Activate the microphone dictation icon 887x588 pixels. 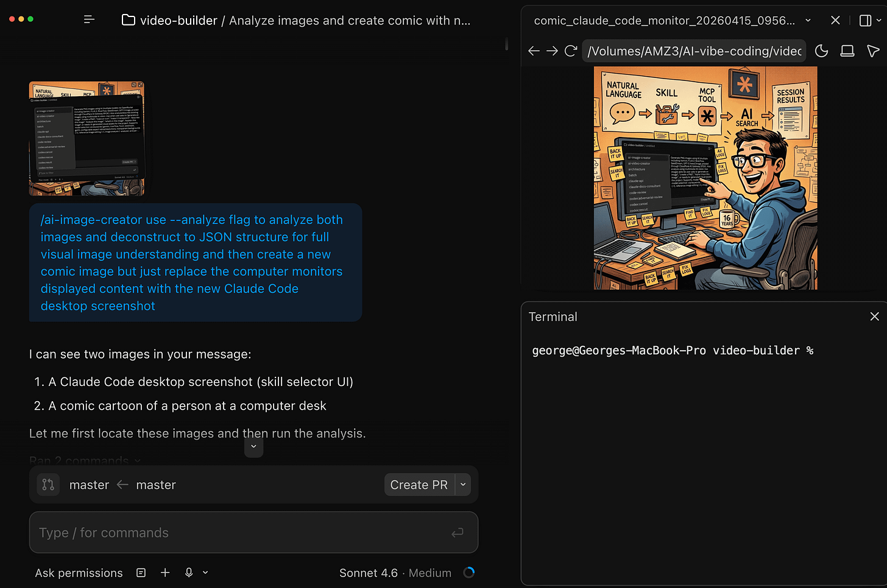pyautogui.click(x=189, y=573)
